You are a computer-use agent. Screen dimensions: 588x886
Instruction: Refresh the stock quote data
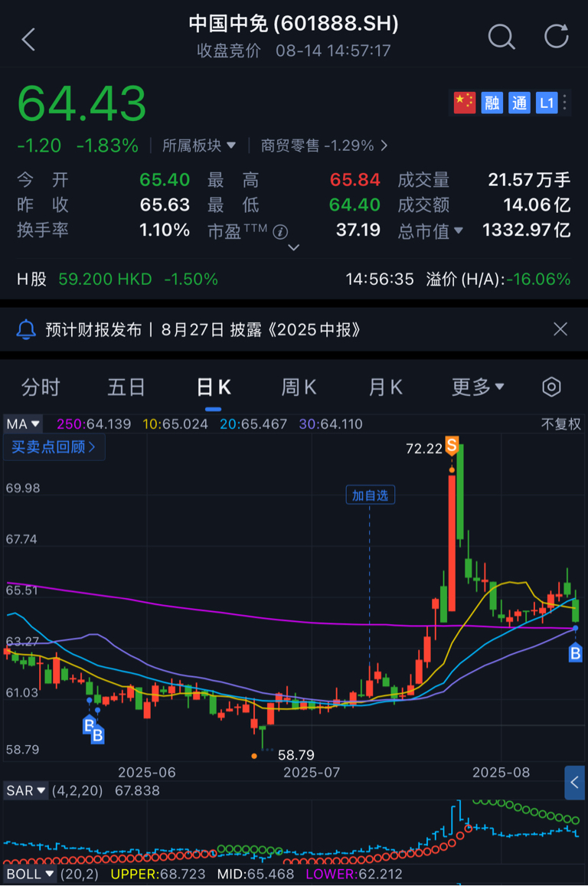(x=557, y=36)
